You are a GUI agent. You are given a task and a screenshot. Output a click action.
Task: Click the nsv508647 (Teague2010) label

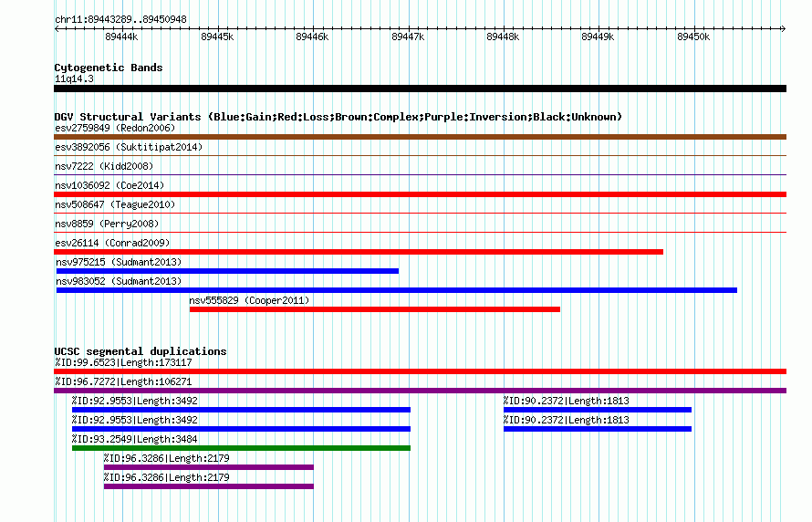(x=115, y=204)
